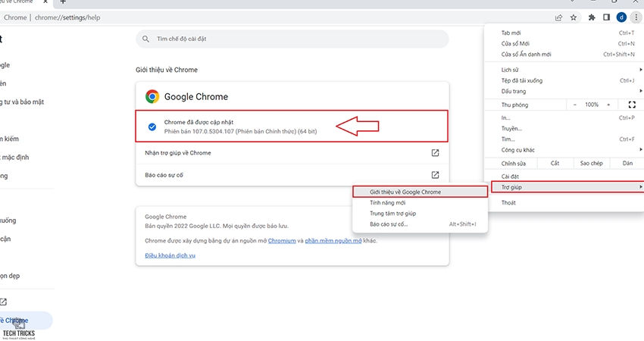Click 'Dán' in the edit row
Viewport: 644px width, 341px height.
tap(627, 163)
